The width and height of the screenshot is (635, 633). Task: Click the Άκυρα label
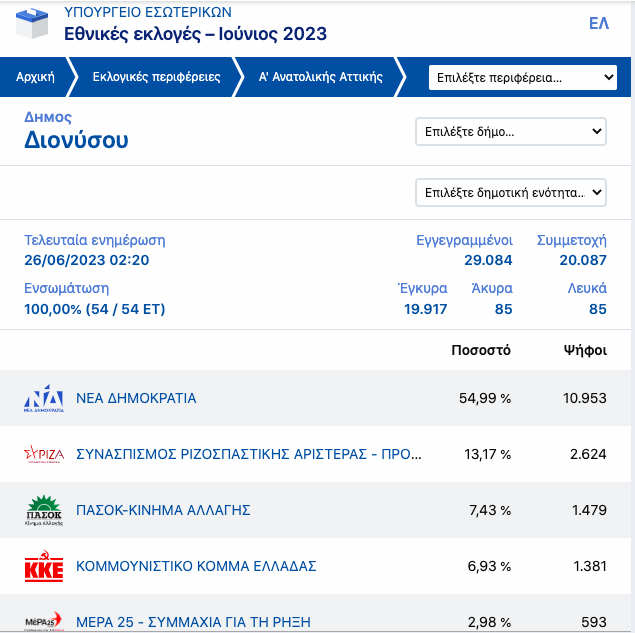492,288
